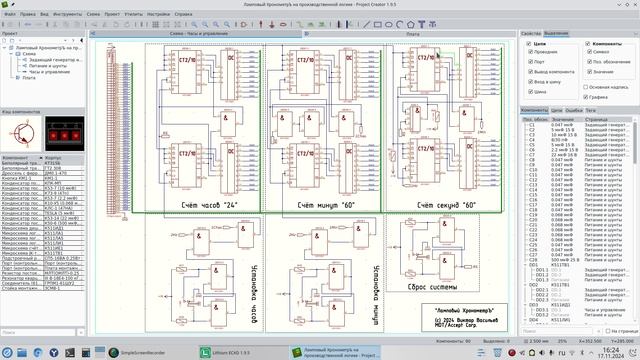Uncheck the 'Графика' checkbox
The height and width of the screenshot is (360, 640).
(x=586, y=97)
